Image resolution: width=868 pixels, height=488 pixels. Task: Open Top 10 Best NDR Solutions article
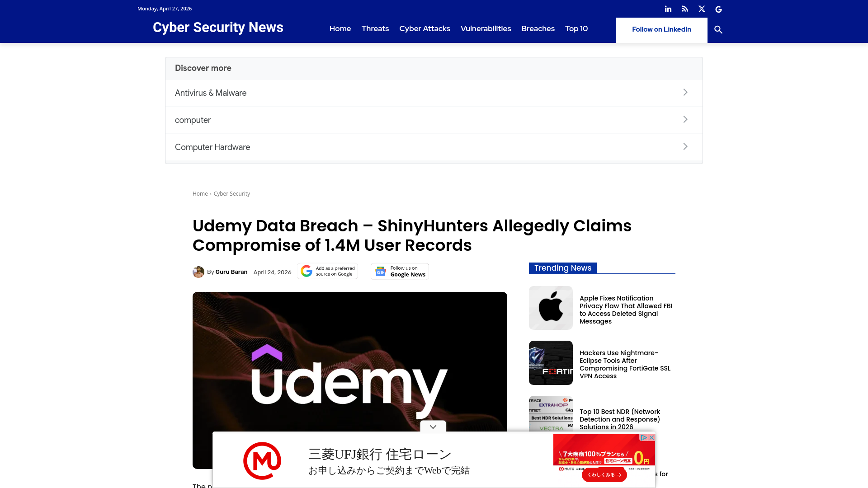click(620, 419)
